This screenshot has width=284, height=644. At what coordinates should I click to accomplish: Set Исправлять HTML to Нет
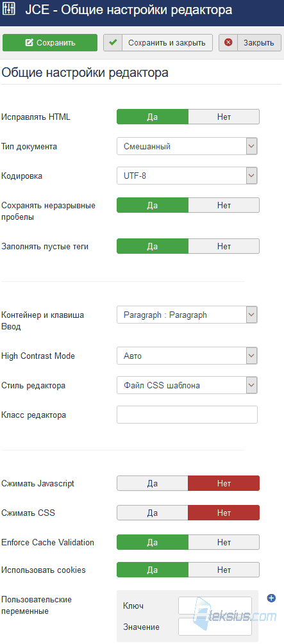tap(224, 117)
